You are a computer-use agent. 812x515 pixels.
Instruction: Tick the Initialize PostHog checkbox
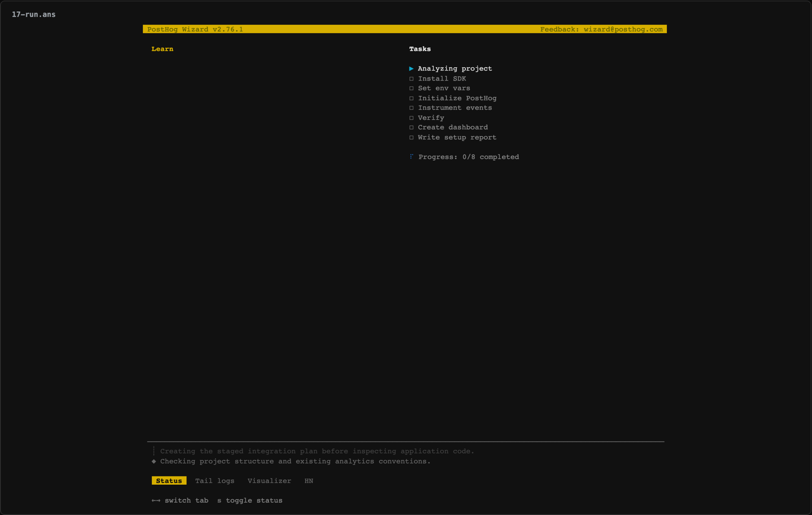412,99
